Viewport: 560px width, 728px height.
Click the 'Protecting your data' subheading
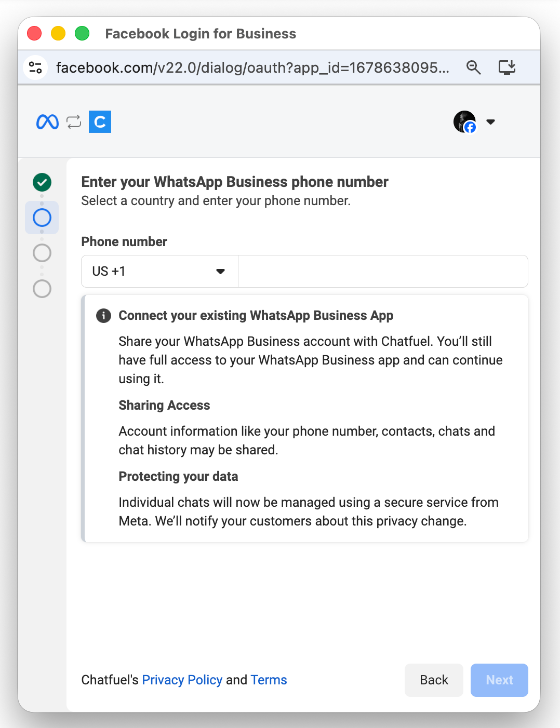pos(178,476)
